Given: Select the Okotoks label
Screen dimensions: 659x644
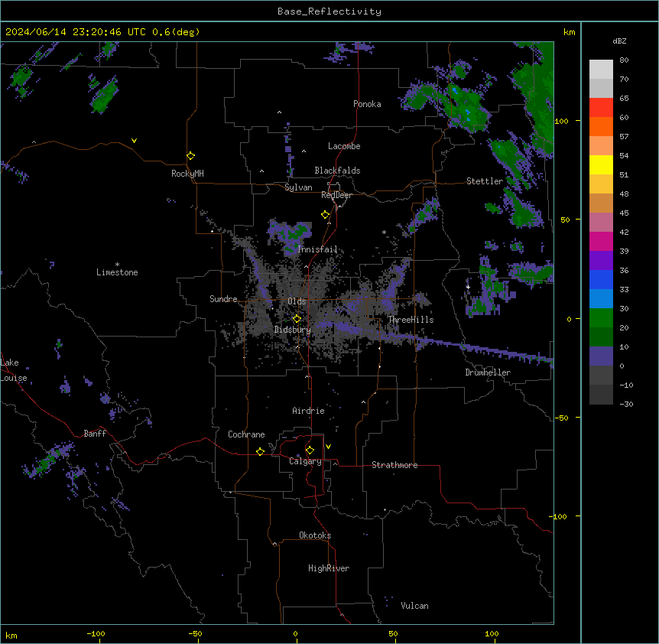Looking at the screenshot, I should pyautogui.click(x=315, y=535).
